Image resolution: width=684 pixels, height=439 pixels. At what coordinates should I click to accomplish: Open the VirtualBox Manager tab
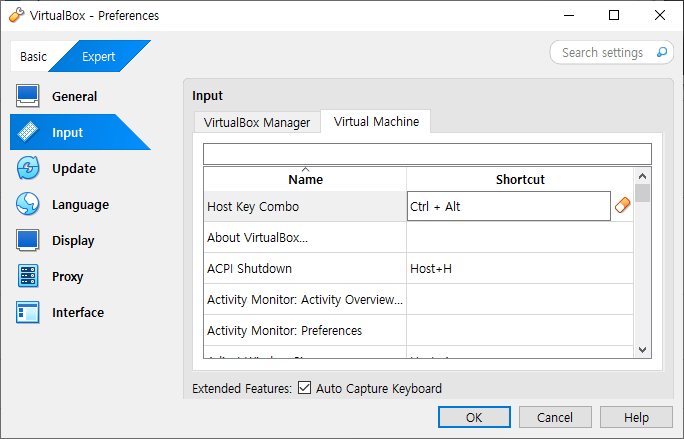point(257,123)
